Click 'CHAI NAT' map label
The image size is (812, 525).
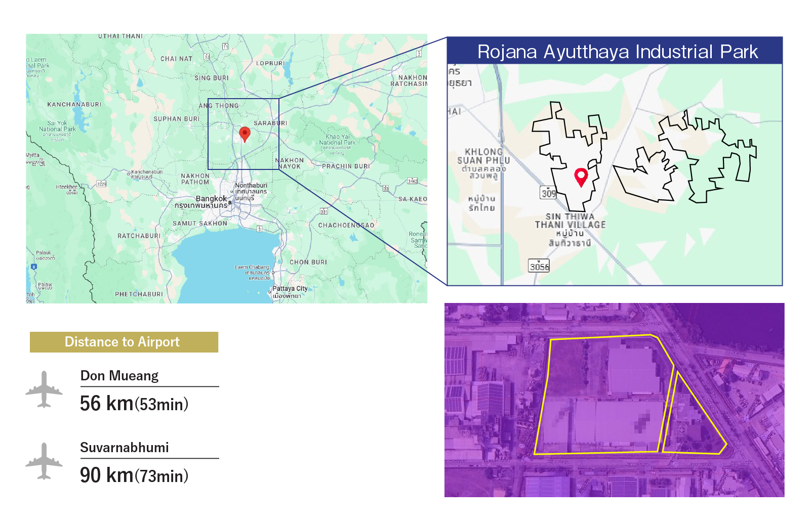tap(177, 59)
